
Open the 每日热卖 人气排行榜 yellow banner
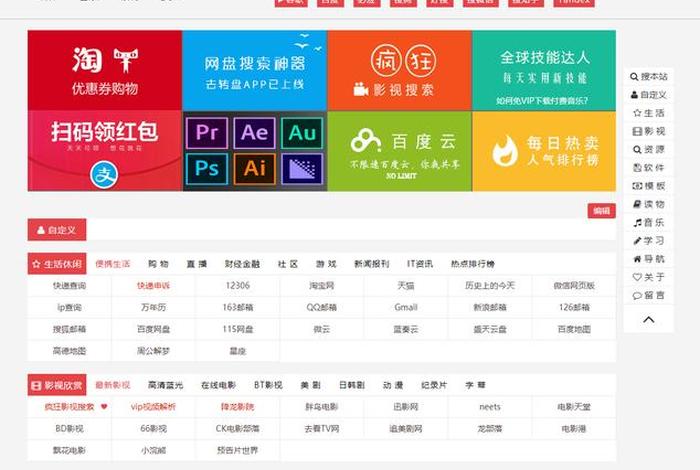544,151
